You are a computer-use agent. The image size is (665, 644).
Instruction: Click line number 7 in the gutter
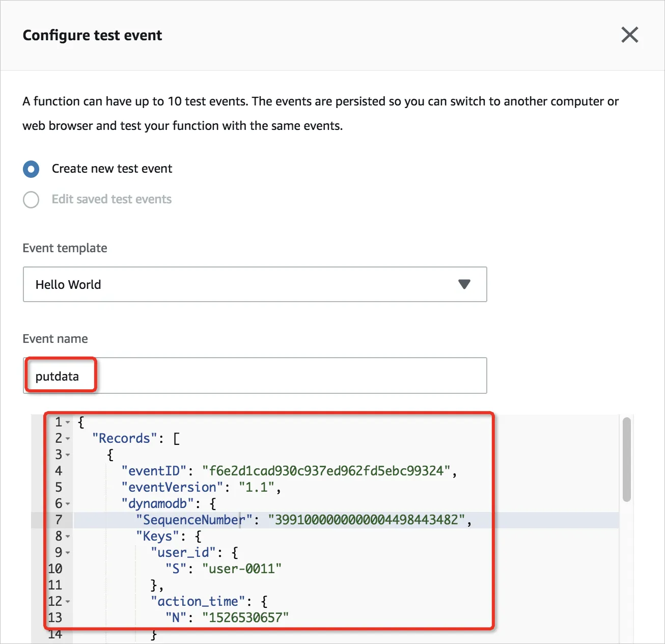pos(59,520)
